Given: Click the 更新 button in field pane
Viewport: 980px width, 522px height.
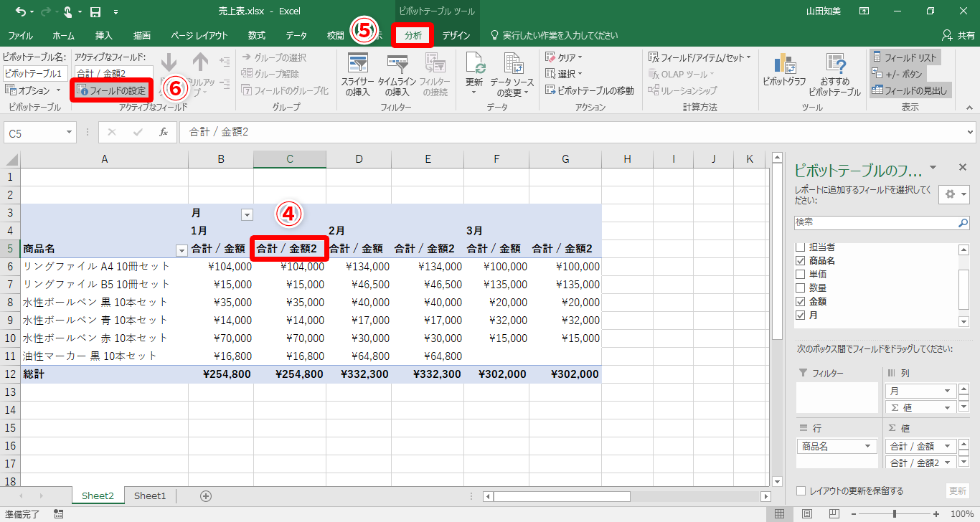Looking at the screenshot, I should (958, 491).
